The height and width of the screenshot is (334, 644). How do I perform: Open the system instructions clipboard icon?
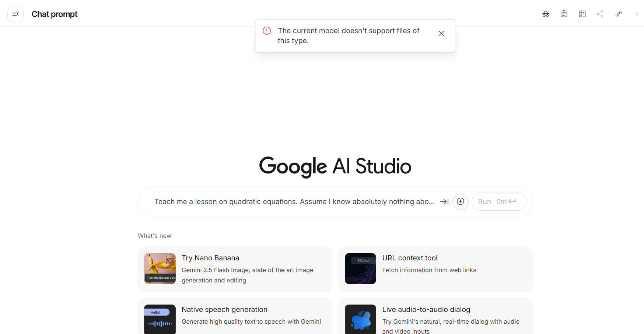coord(564,14)
